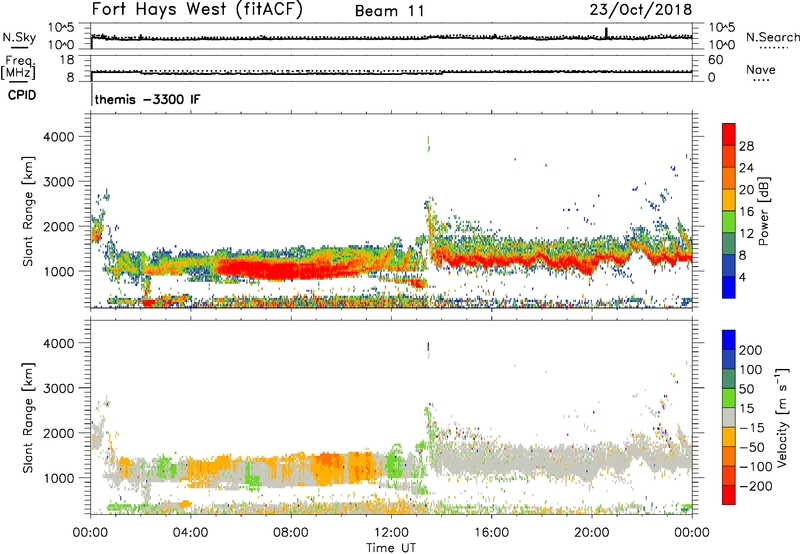This screenshot has width=800, height=554.
Task: Click the blue top of velocity color bar
Action: 729,340
